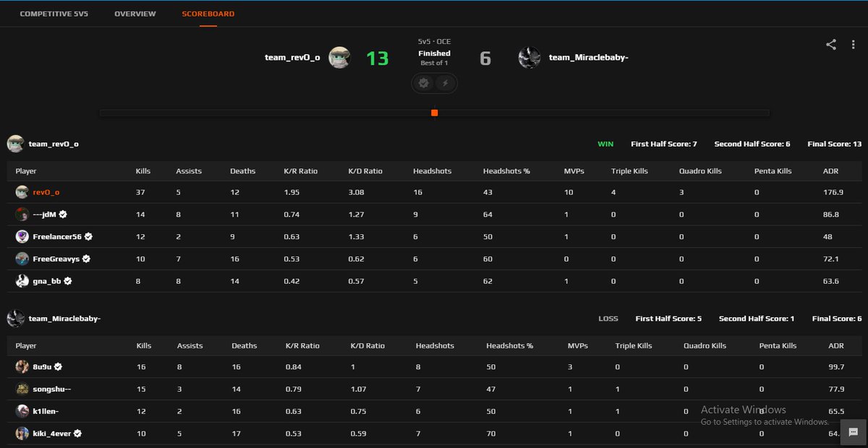Open the chat support bubble icon
The width and height of the screenshot is (868, 448).
coord(853,432)
